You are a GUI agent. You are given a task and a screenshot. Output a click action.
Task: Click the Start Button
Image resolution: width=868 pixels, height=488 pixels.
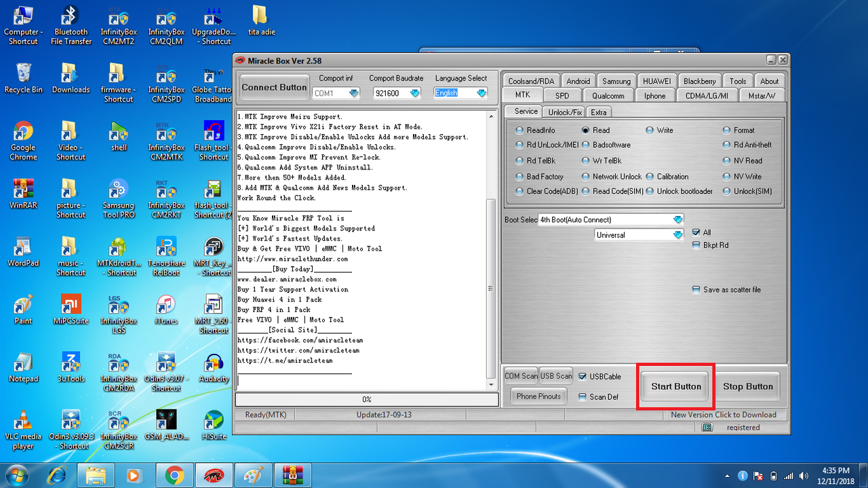676,386
